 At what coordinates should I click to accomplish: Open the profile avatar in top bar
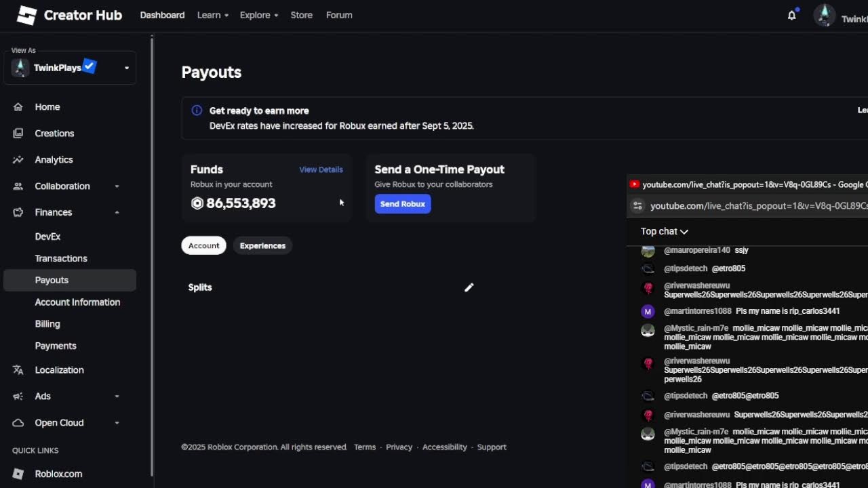pos(824,15)
